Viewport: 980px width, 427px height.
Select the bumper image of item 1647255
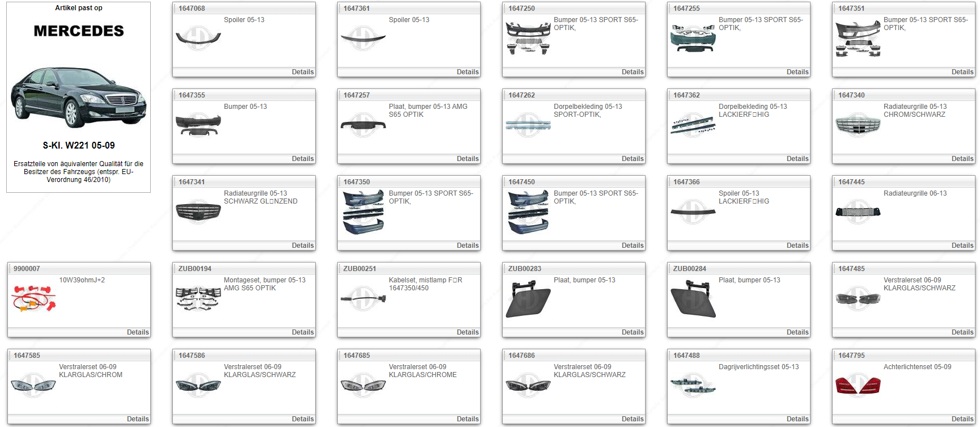click(x=693, y=38)
